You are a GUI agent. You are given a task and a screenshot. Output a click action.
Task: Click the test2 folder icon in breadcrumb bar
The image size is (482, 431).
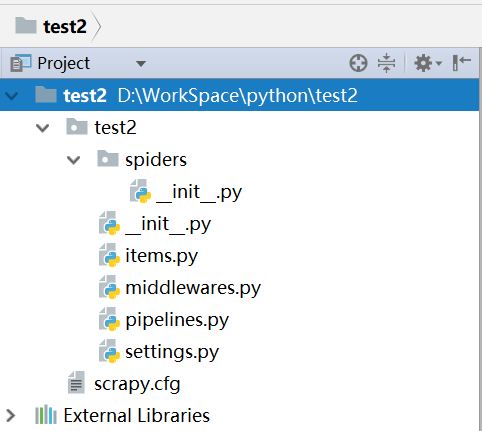26,25
